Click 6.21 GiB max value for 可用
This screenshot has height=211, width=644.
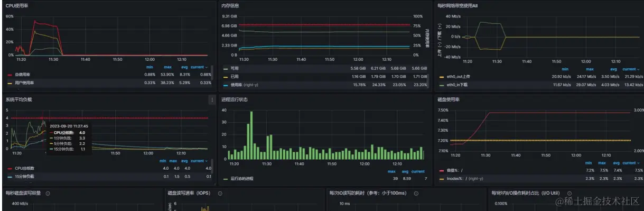(x=379, y=68)
